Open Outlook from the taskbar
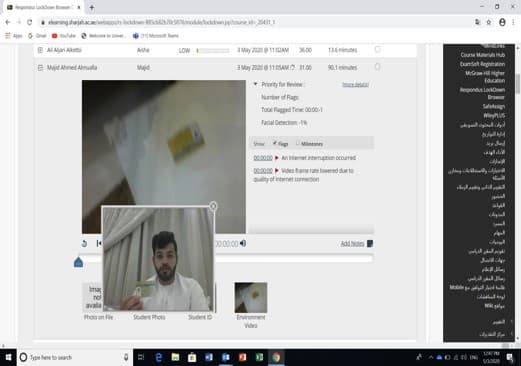The height and width of the screenshot is (366, 521). coord(226,357)
